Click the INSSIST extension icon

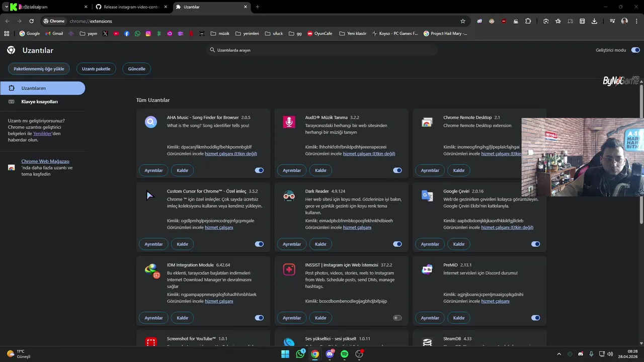[289, 269]
